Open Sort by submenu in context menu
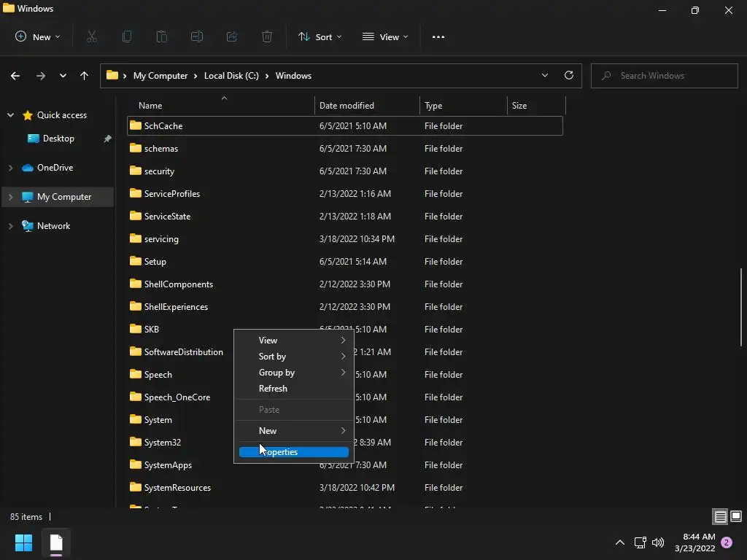Image resolution: width=747 pixels, height=560 pixels. click(294, 356)
